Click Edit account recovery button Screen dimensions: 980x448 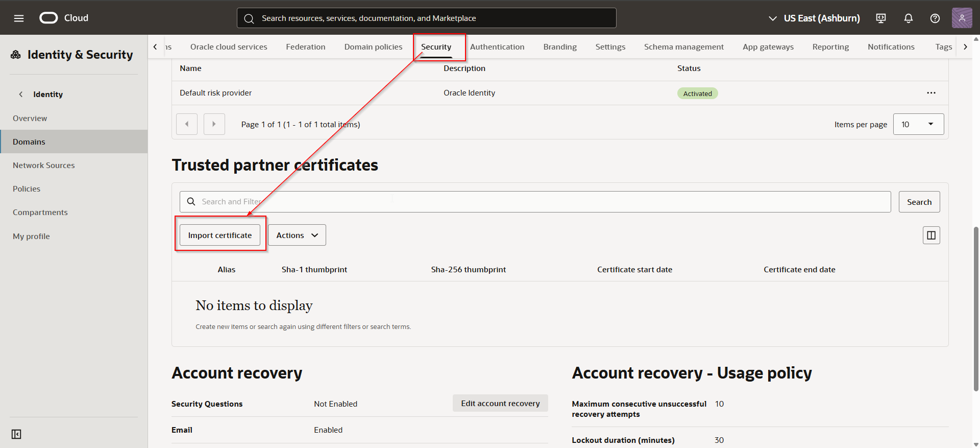click(500, 404)
